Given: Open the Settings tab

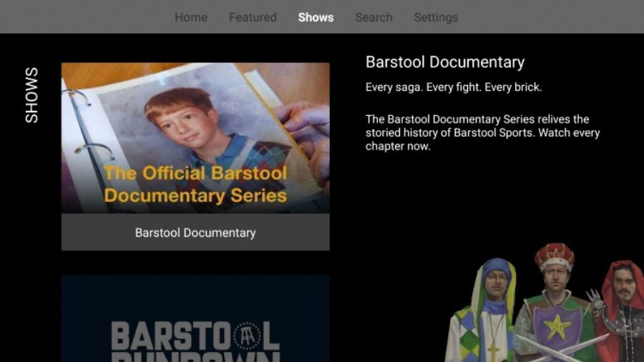Looking at the screenshot, I should [x=436, y=17].
